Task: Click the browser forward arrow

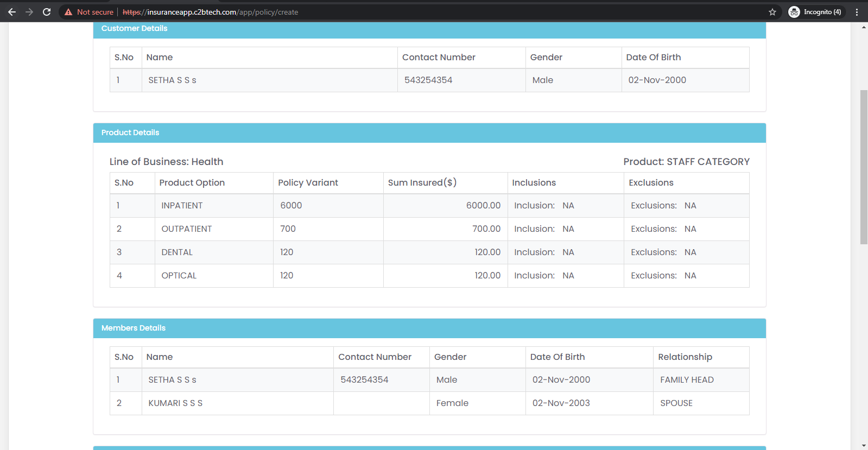Action: pos(29,12)
